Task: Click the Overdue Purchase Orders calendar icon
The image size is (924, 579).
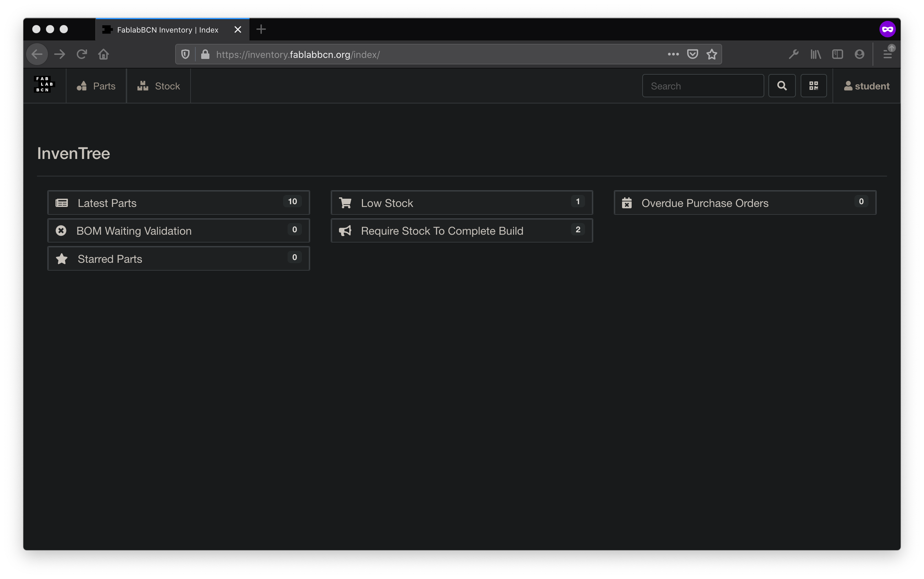Action: 627,202
